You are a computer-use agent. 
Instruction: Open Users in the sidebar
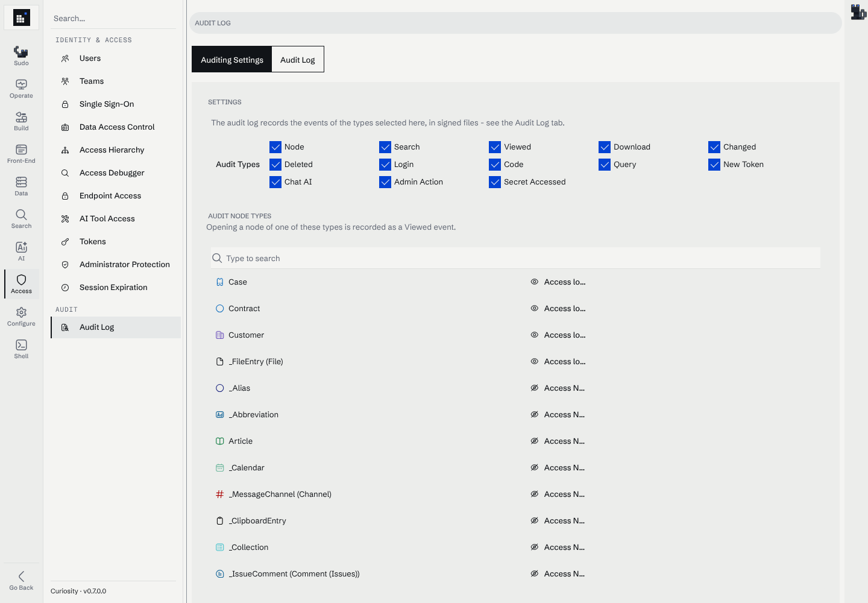[x=116, y=58]
